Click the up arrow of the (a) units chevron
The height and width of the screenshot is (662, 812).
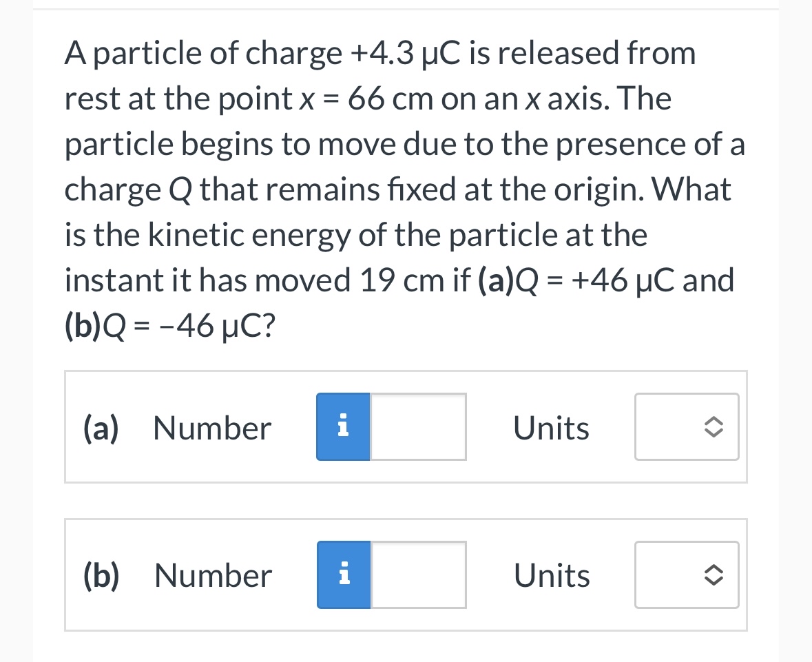[x=713, y=422]
